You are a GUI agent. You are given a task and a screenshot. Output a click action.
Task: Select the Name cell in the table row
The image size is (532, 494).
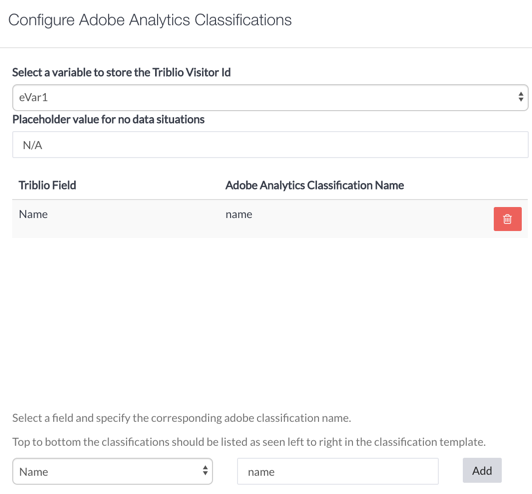click(x=33, y=214)
